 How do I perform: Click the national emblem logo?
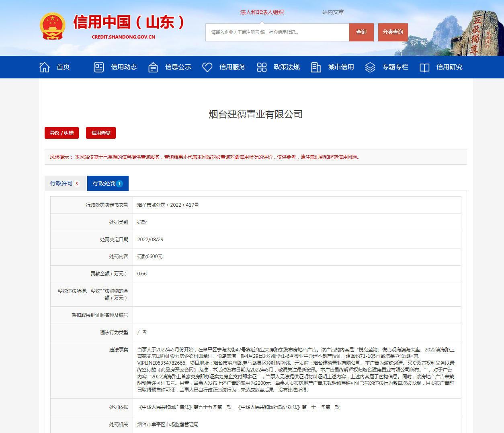tap(53, 27)
